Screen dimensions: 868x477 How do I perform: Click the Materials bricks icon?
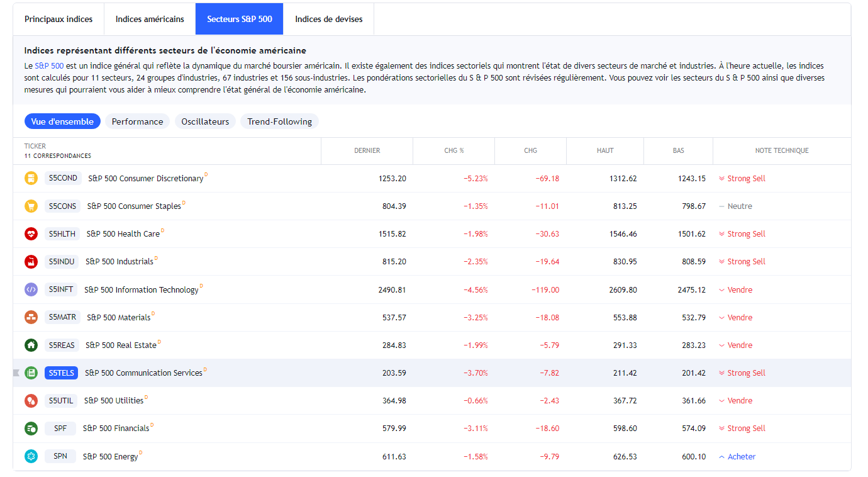pos(31,317)
